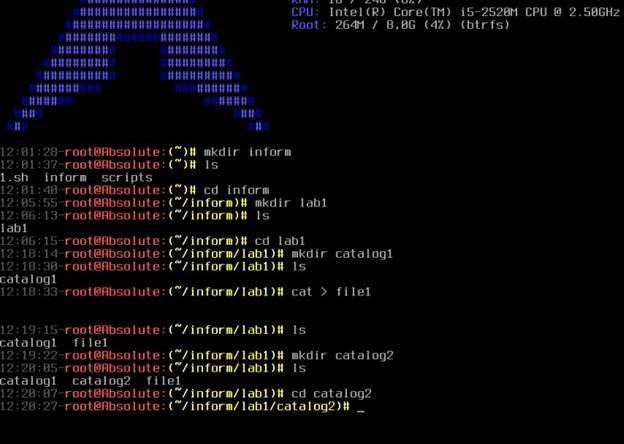This screenshot has height=444, width=624.
Task: Click 'scripts' in the first ls output
Action: pos(127,177)
